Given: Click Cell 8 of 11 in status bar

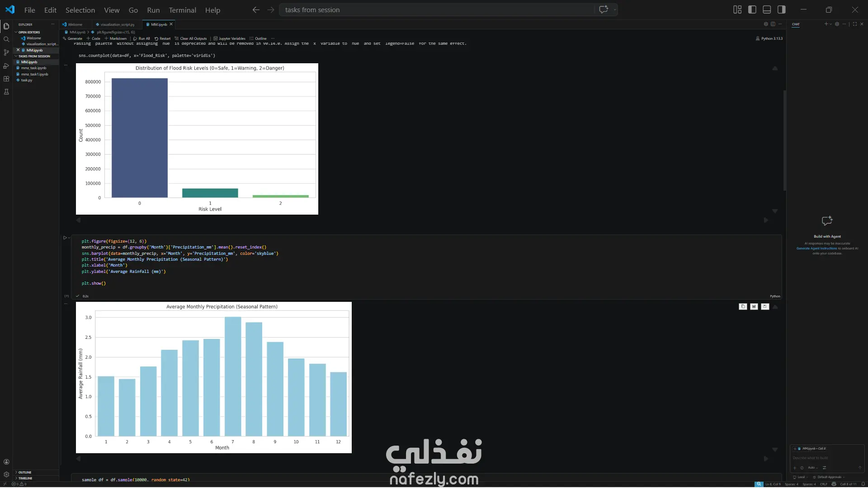Looking at the screenshot, I should coord(848,484).
